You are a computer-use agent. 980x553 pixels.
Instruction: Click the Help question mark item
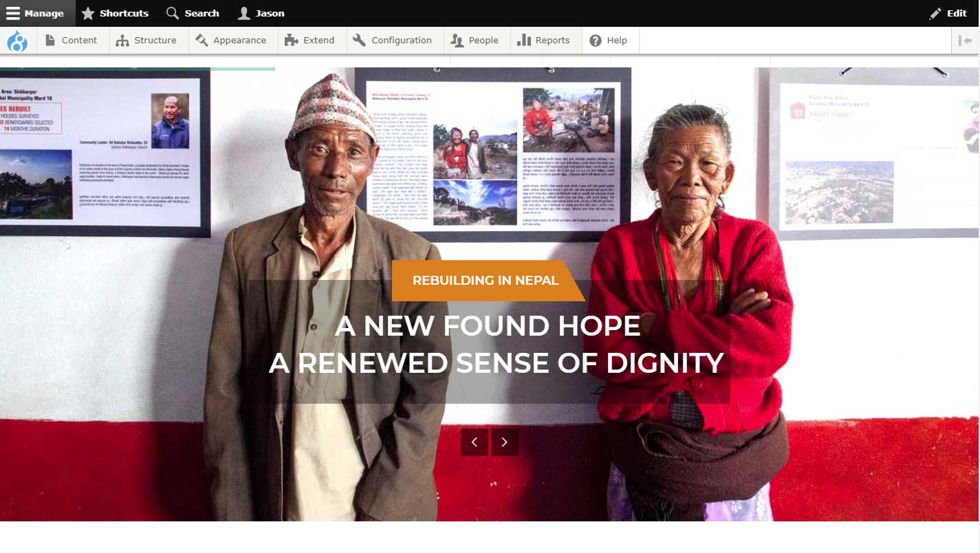[609, 41]
